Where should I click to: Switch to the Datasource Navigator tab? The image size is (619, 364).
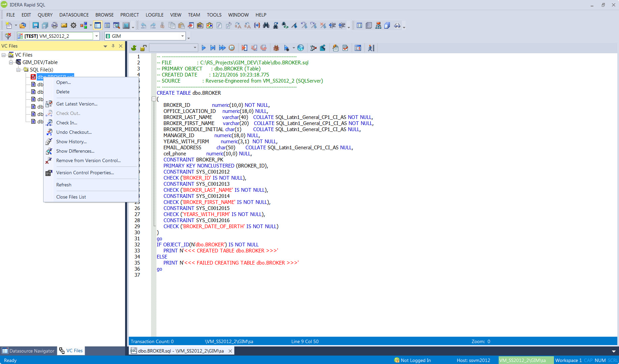(28, 351)
